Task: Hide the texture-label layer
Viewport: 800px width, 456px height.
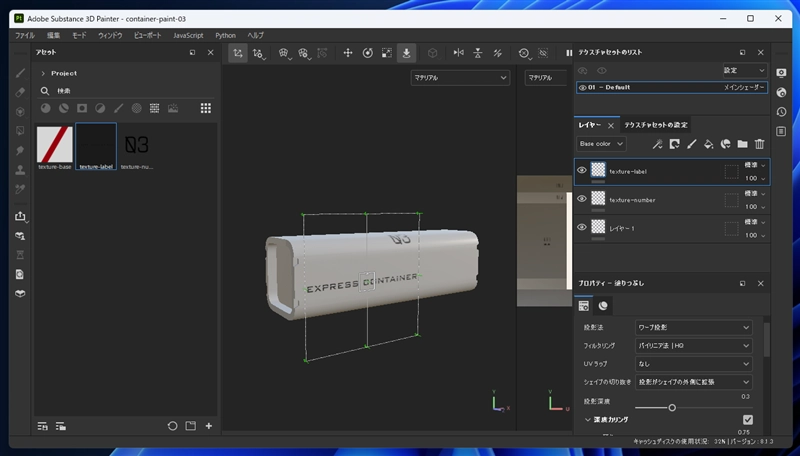Action: pyautogui.click(x=582, y=170)
